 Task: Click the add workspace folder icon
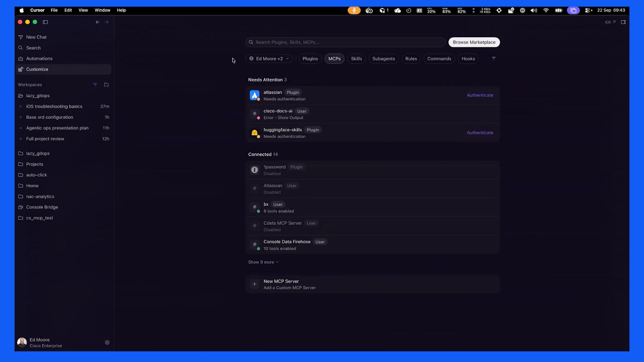(106, 85)
